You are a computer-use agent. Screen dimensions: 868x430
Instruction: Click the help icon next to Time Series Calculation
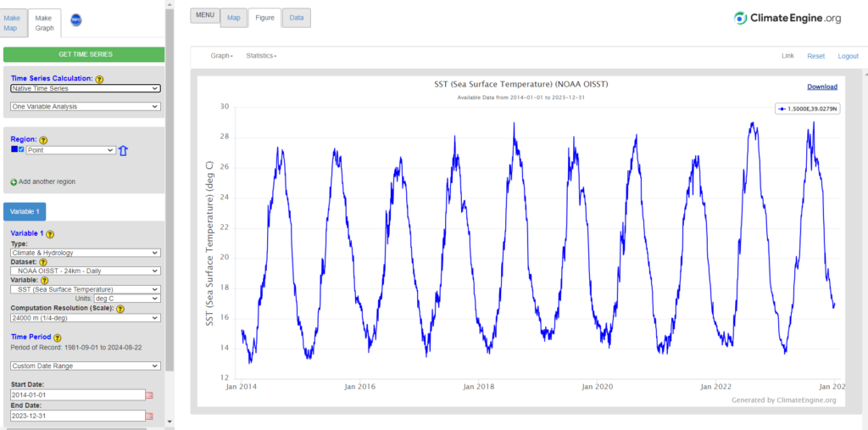99,79
